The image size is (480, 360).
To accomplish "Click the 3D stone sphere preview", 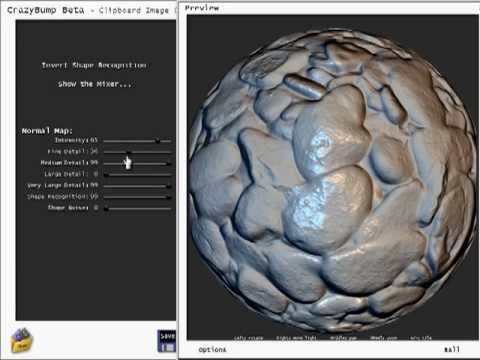I will pyautogui.click(x=332, y=180).
